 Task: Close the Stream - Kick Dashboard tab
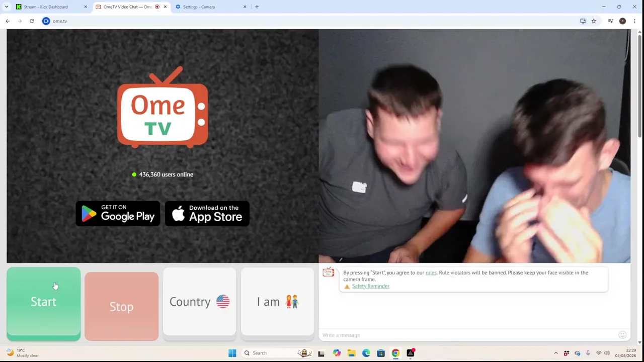pos(86,7)
